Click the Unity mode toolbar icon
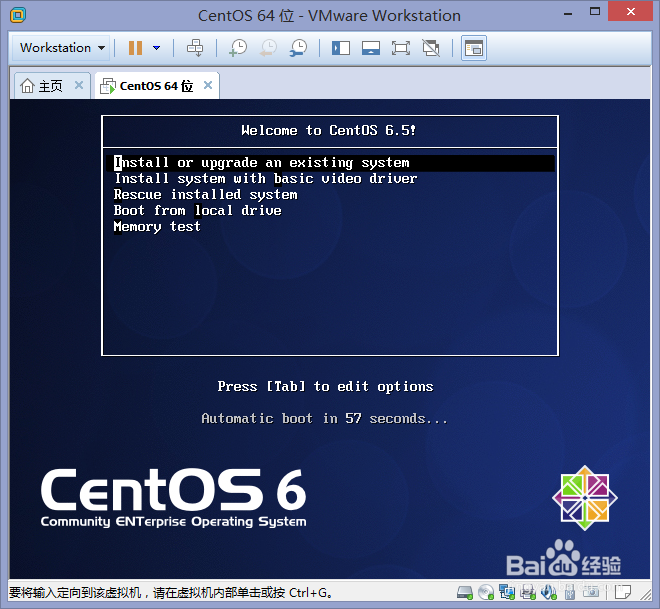Image resolution: width=660 pixels, height=609 pixels. 431,48
